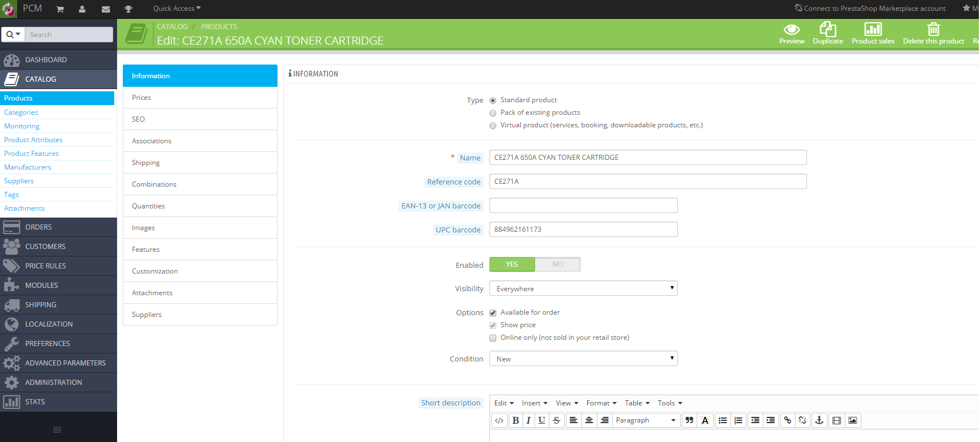The width and height of the screenshot is (980, 442).
Task: Open shopping cart icon in top bar
Action: pos(60,9)
